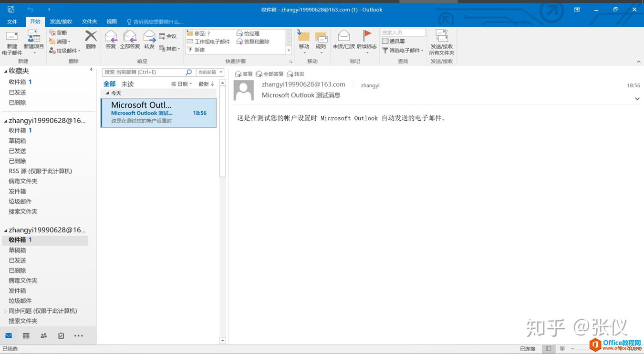Screen dimensions: 644x354
Task: Expand the 同步问题 folder tree node
Action: (x=6, y=311)
